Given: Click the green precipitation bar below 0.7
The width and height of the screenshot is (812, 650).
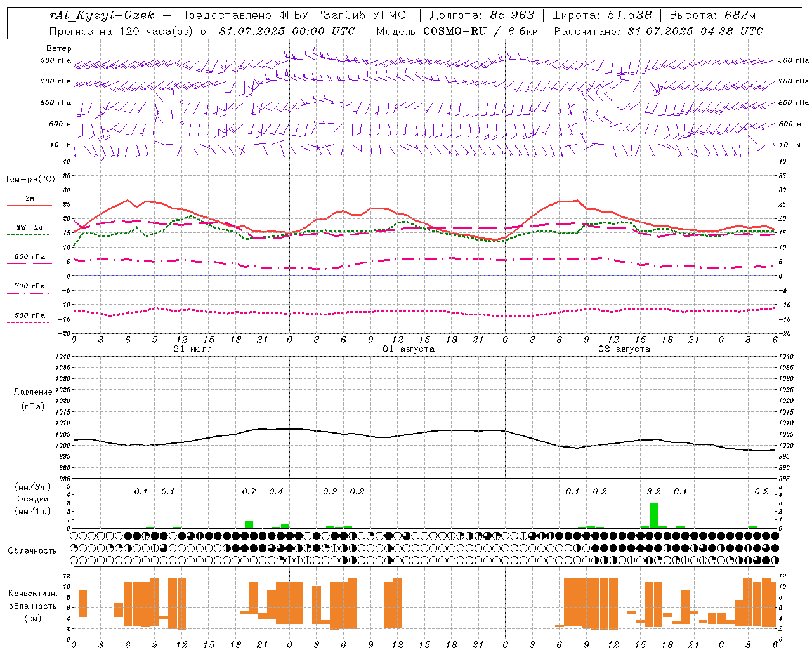Looking at the screenshot, I should (249, 524).
